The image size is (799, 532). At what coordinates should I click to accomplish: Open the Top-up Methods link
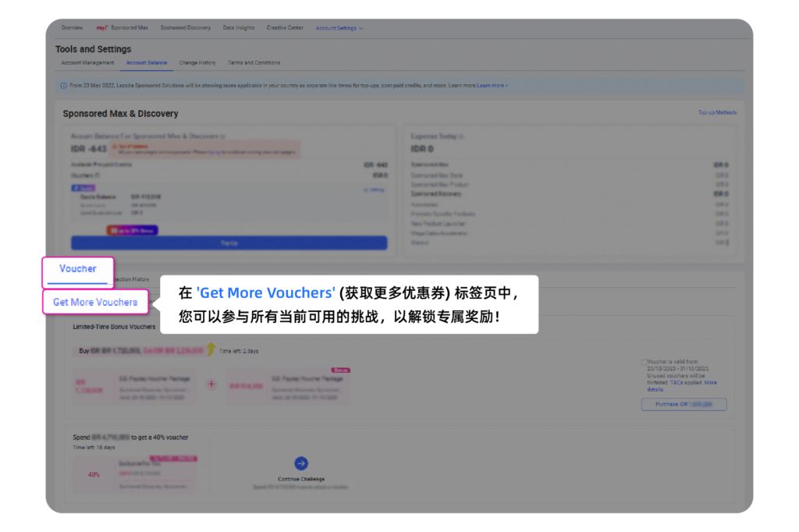coord(716,113)
